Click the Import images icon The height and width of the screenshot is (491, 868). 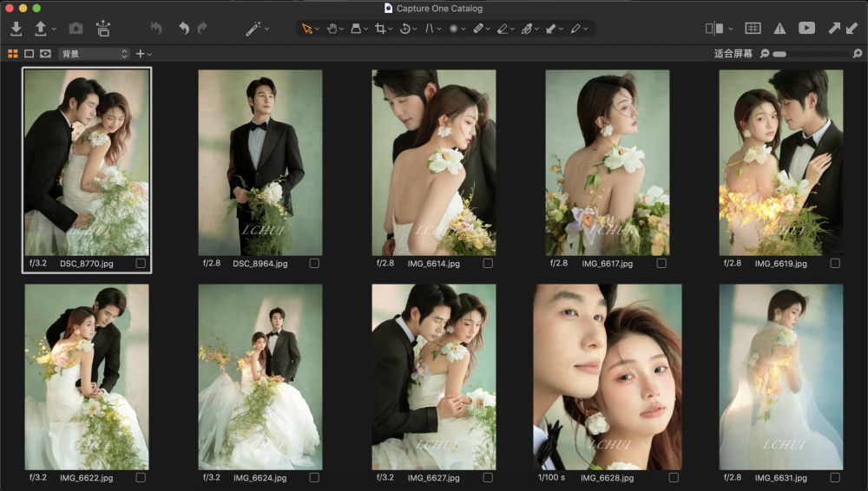[16, 29]
